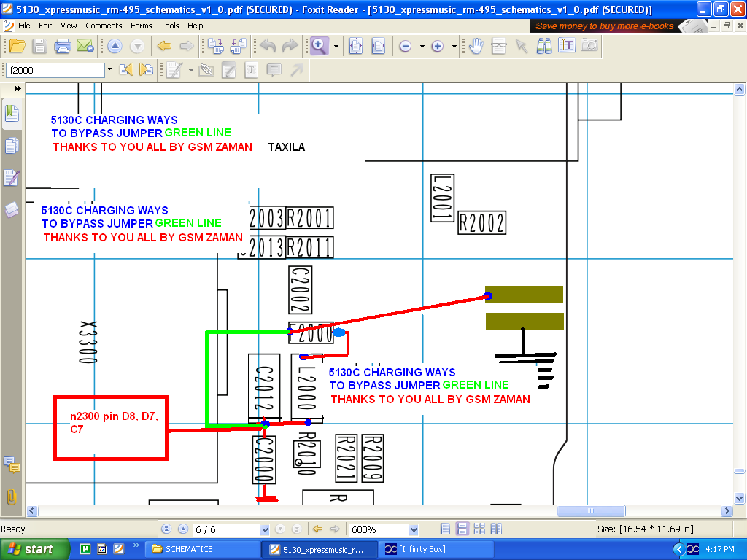Open the Zoom In plus dropdown arrow

(454, 46)
